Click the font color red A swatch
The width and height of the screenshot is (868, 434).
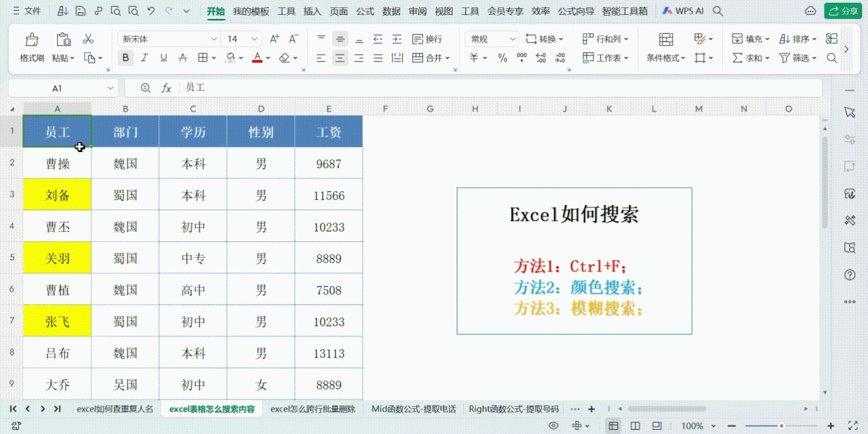coord(257,58)
